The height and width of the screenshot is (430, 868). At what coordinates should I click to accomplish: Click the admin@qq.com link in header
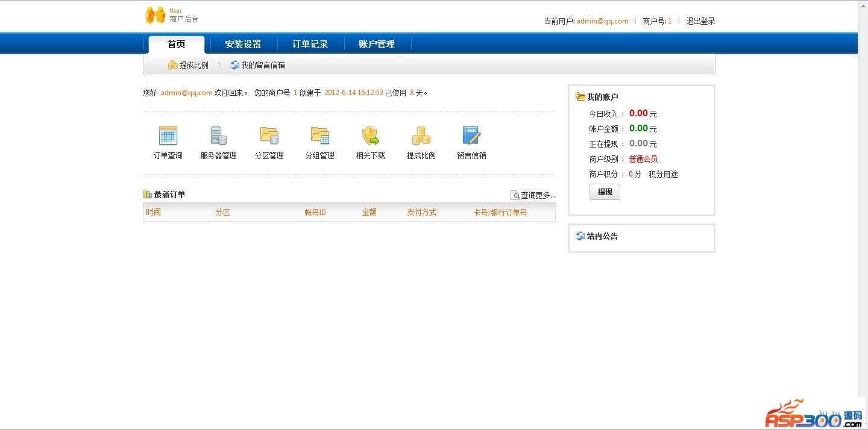coord(602,21)
